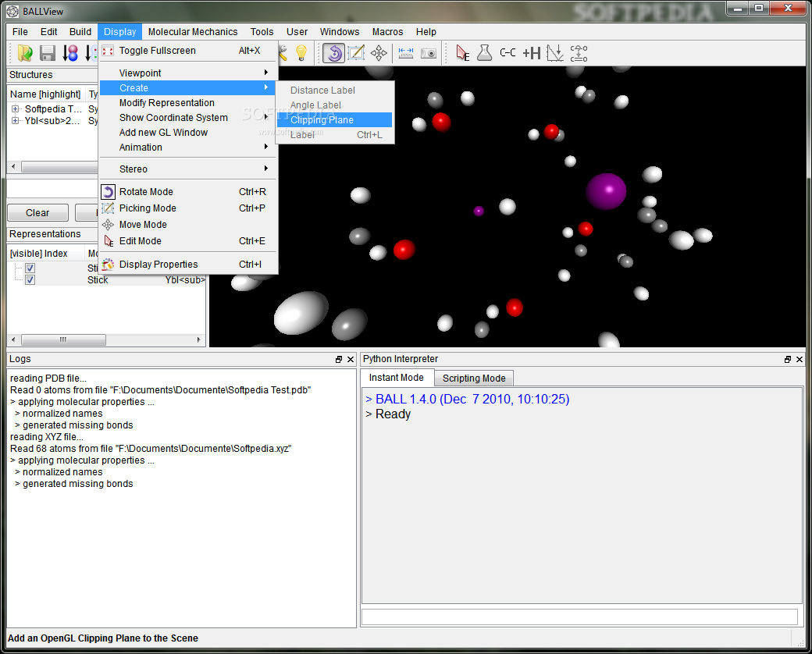Open the Tools menu
The width and height of the screenshot is (812, 654).
262,31
